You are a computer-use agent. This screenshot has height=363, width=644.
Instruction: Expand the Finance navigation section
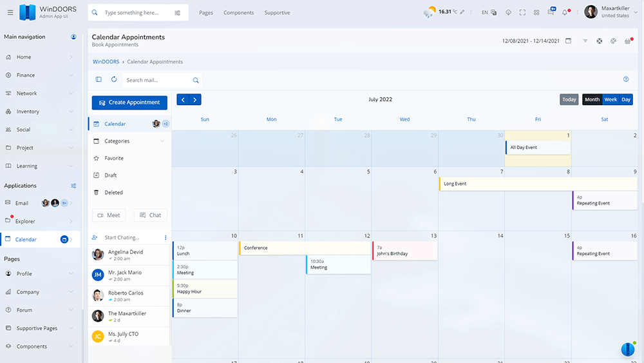[x=39, y=75]
